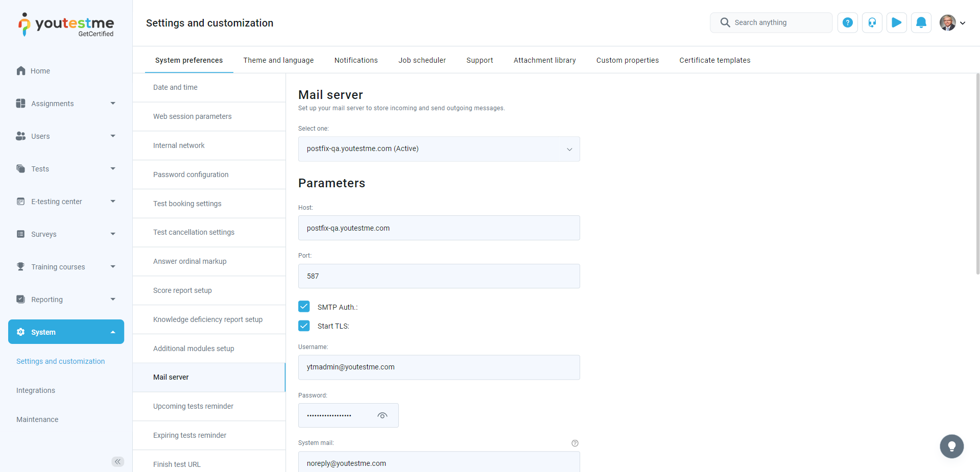Click into the Port input field

439,276
